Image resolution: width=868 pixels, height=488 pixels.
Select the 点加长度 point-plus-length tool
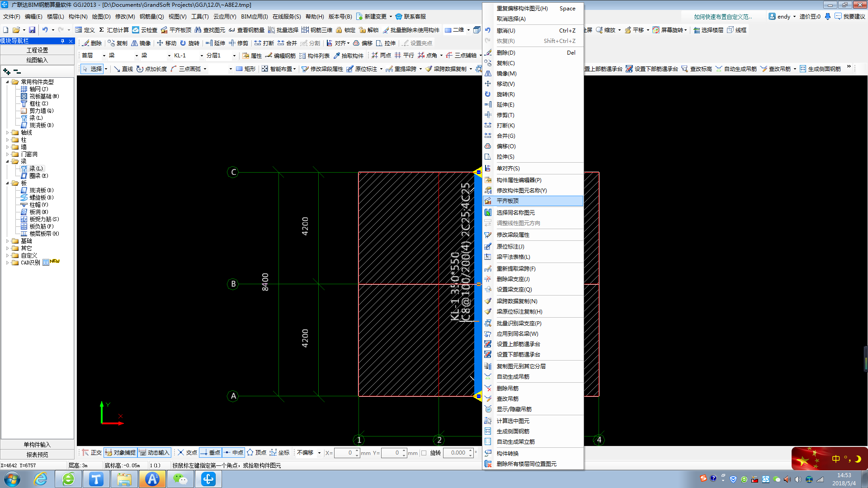pos(151,69)
